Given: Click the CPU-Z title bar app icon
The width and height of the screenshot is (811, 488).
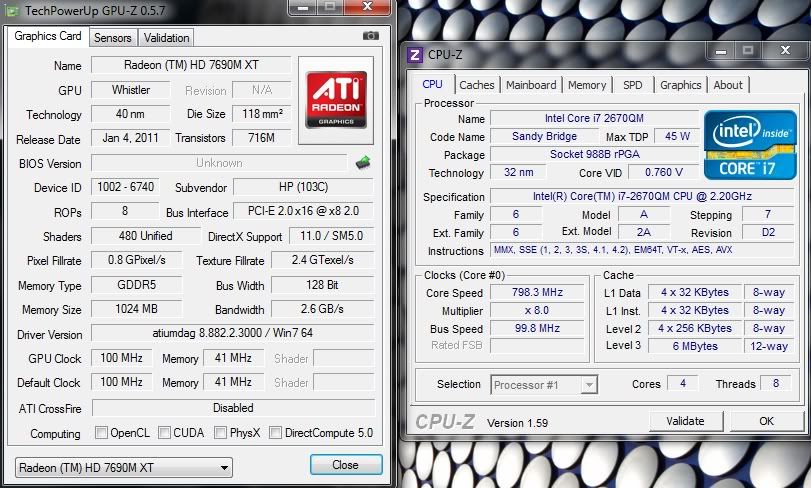Looking at the screenshot, I should pyautogui.click(x=414, y=54).
